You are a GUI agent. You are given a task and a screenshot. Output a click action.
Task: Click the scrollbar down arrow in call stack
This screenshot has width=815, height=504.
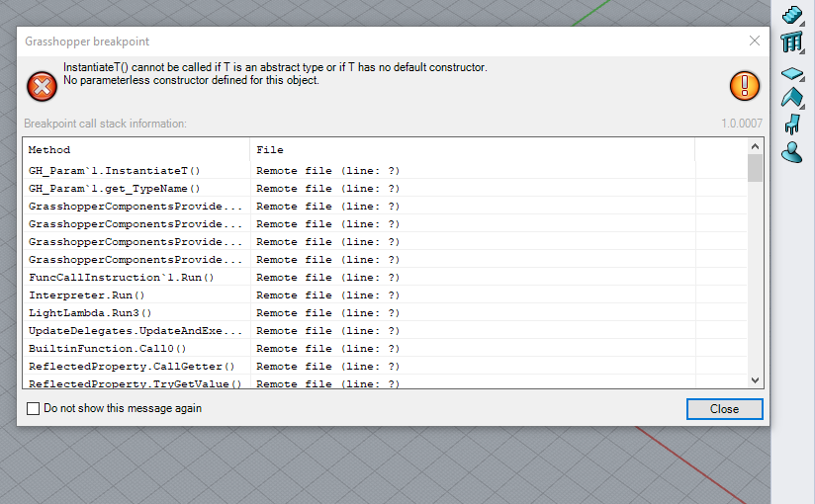pyautogui.click(x=756, y=380)
